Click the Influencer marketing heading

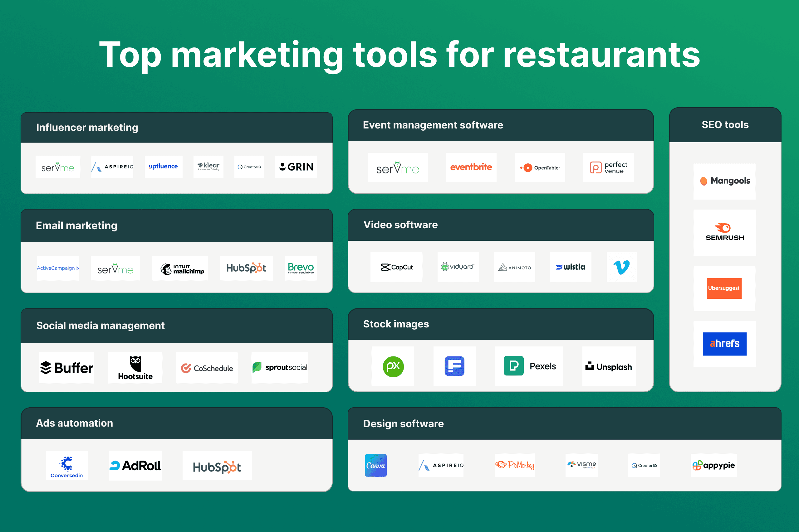[x=87, y=128]
